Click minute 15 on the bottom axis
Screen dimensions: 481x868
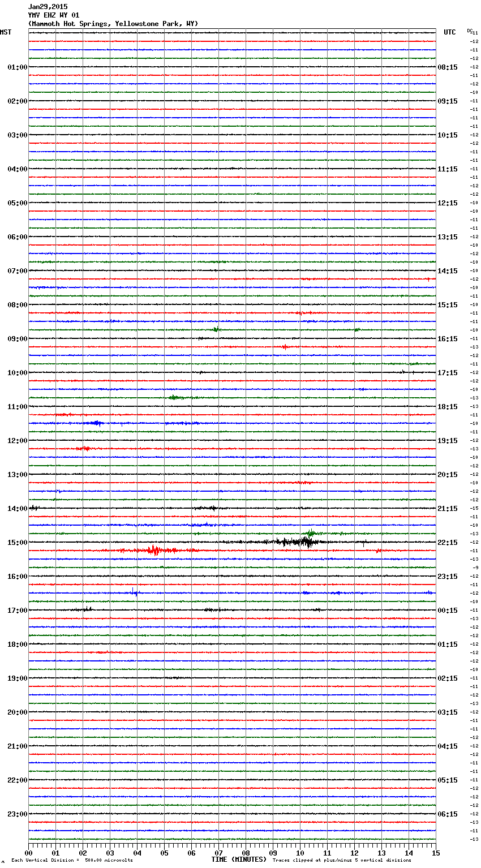click(x=436, y=853)
